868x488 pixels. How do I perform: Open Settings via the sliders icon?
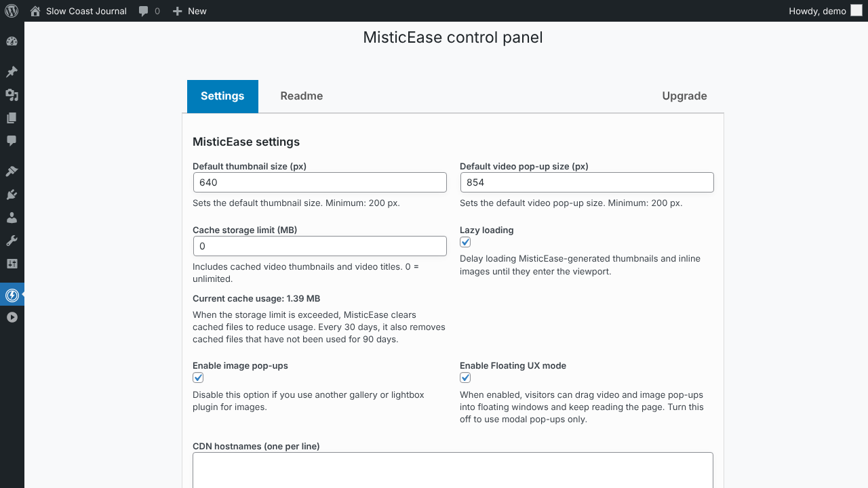pos(12,264)
